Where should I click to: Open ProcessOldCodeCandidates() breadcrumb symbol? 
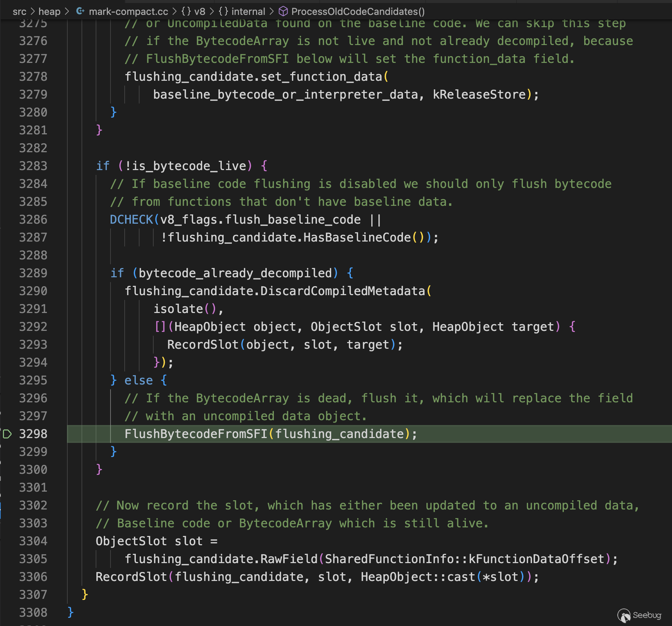click(358, 12)
